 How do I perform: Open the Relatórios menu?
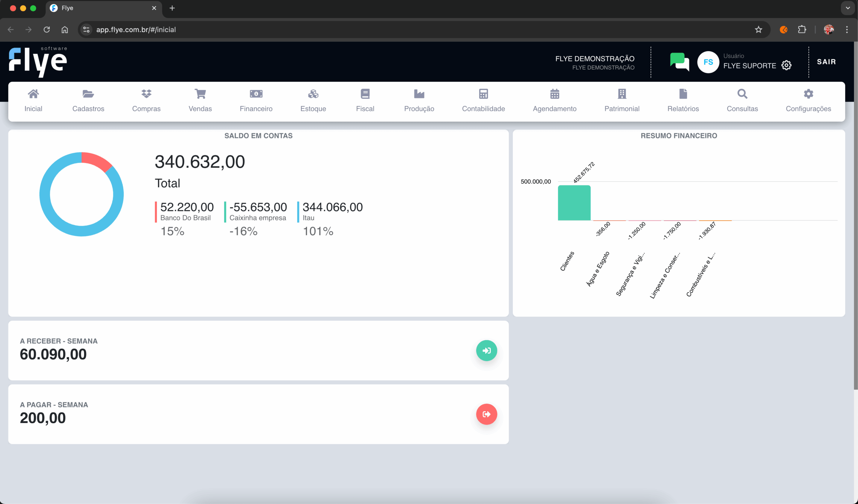683,101
